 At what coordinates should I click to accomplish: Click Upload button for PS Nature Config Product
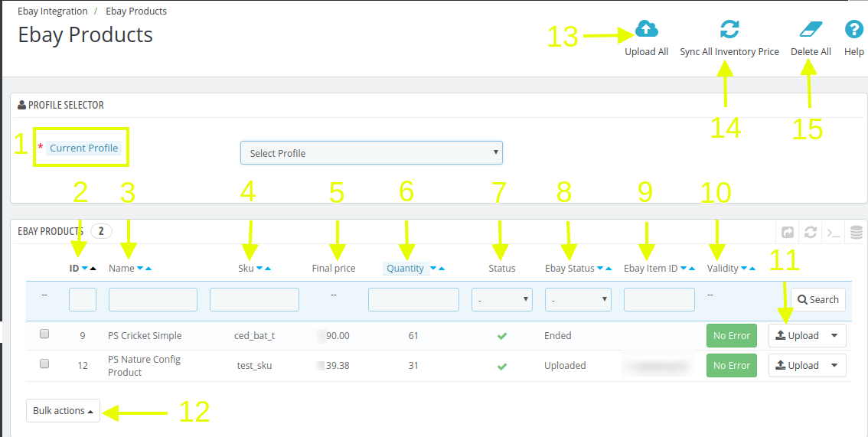(x=797, y=366)
